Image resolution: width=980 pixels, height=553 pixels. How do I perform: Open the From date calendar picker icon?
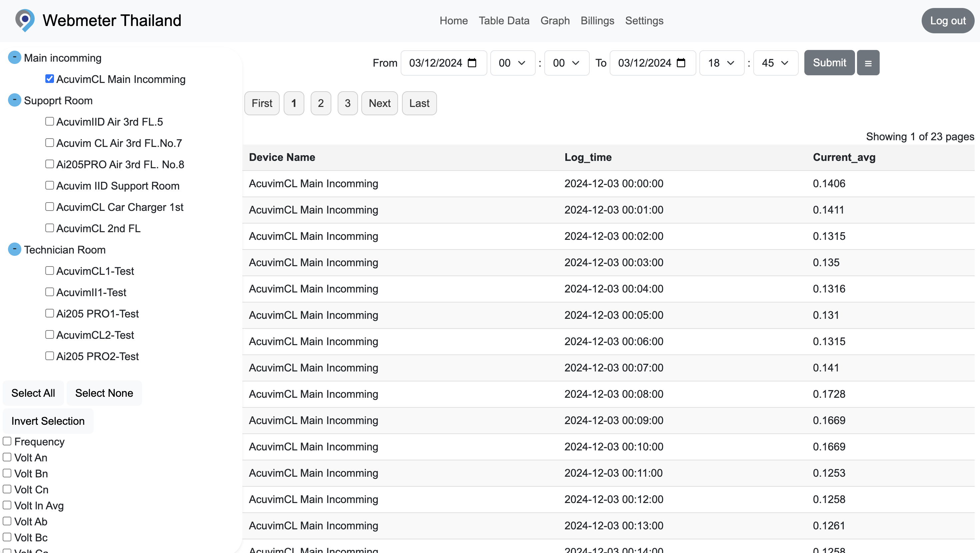[x=472, y=63]
